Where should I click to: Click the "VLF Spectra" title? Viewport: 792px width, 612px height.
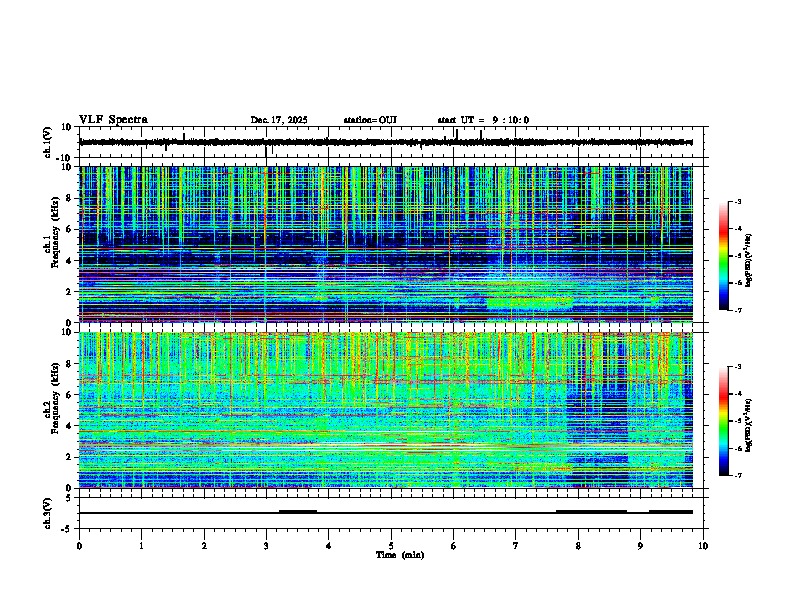pos(113,120)
